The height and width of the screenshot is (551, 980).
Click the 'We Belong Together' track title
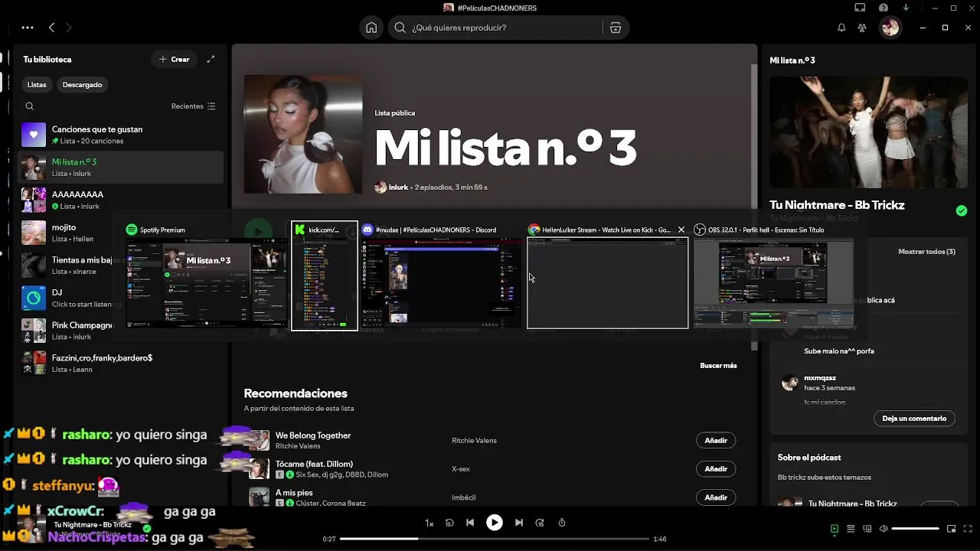pos(313,435)
